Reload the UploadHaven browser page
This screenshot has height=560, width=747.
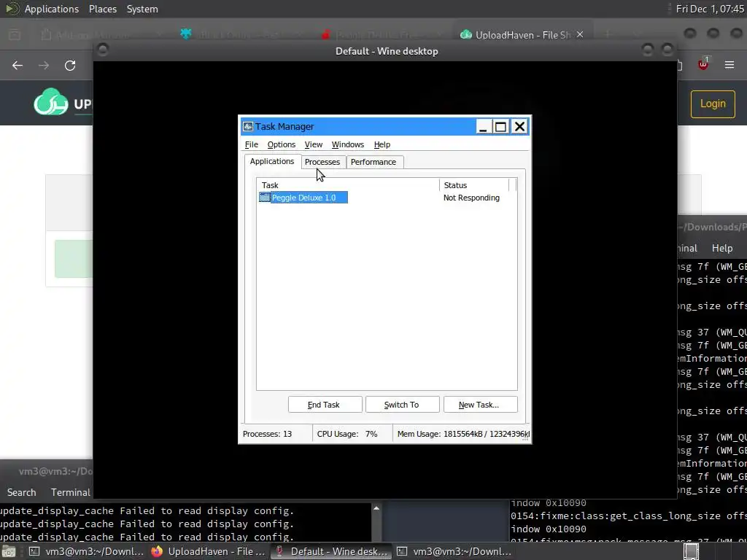(x=70, y=65)
